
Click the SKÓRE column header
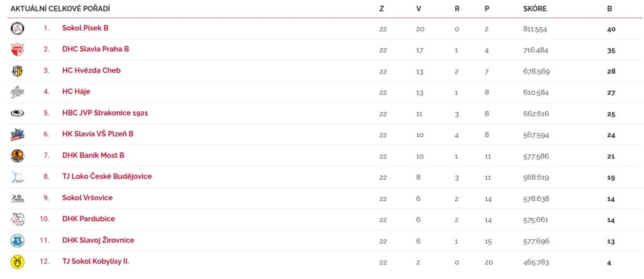click(x=535, y=9)
